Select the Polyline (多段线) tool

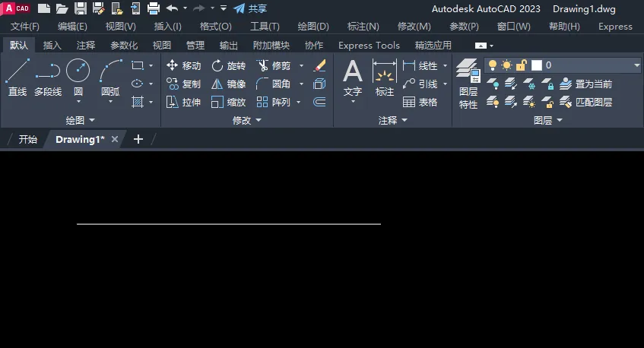48,78
